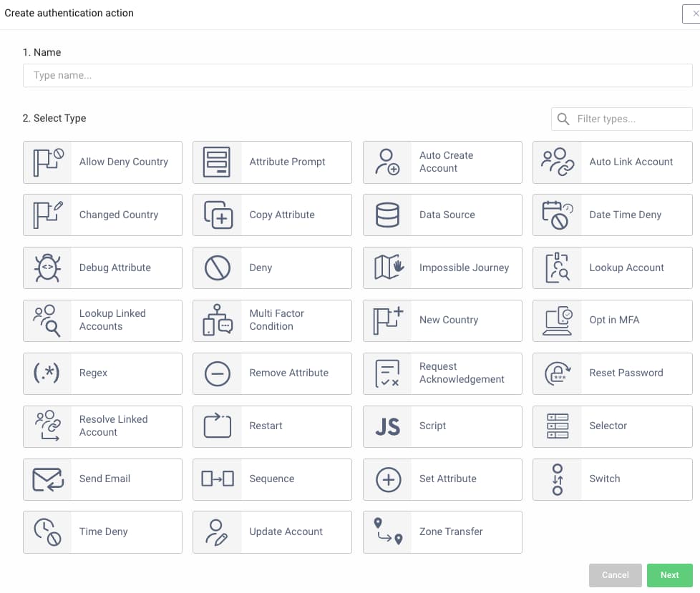Click the Time Deny clock icon
This screenshot has height=593, width=700.
[48, 532]
